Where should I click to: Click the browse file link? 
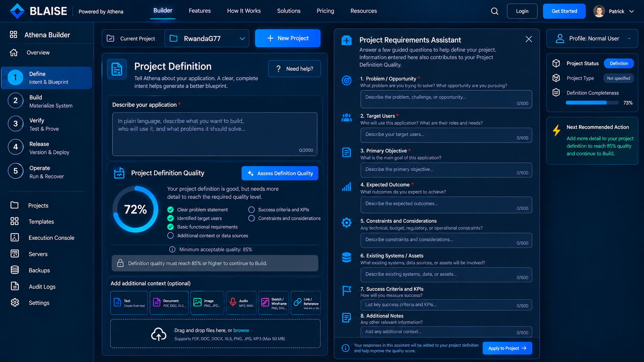coord(241,330)
